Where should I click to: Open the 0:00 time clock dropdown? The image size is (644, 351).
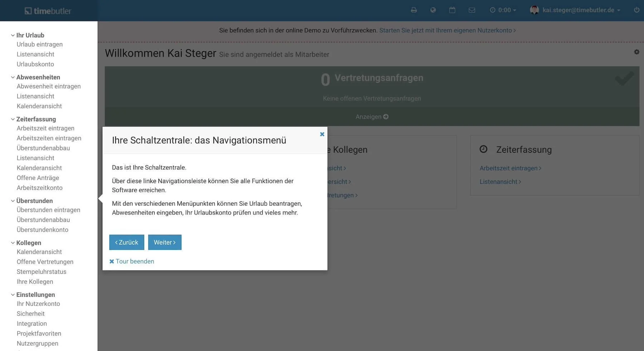[x=503, y=10]
